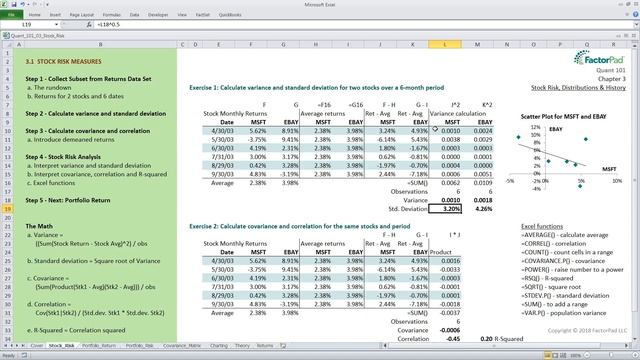
Task: Click the Select All corner of the grid
Action: (x=7, y=44)
